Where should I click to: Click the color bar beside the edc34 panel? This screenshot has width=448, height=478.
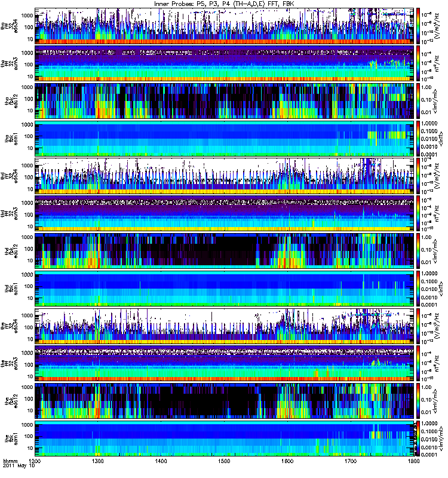(x=418, y=326)
